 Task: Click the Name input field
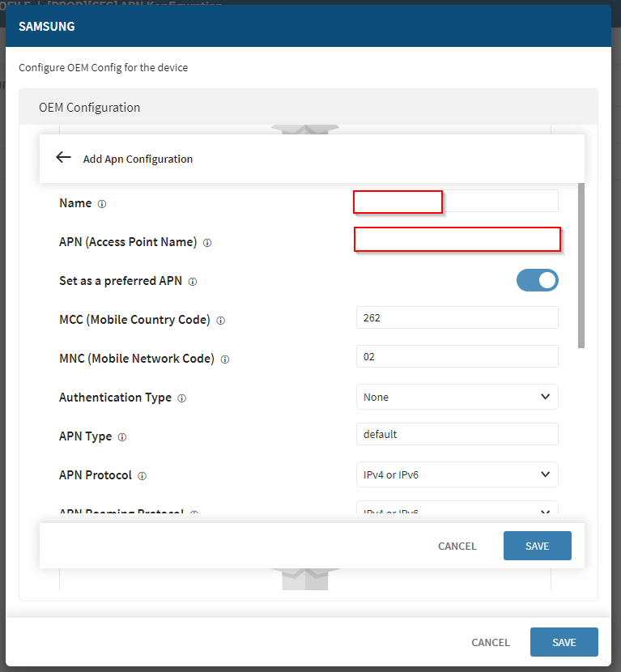pyautogui.click(x=457, y=202)
